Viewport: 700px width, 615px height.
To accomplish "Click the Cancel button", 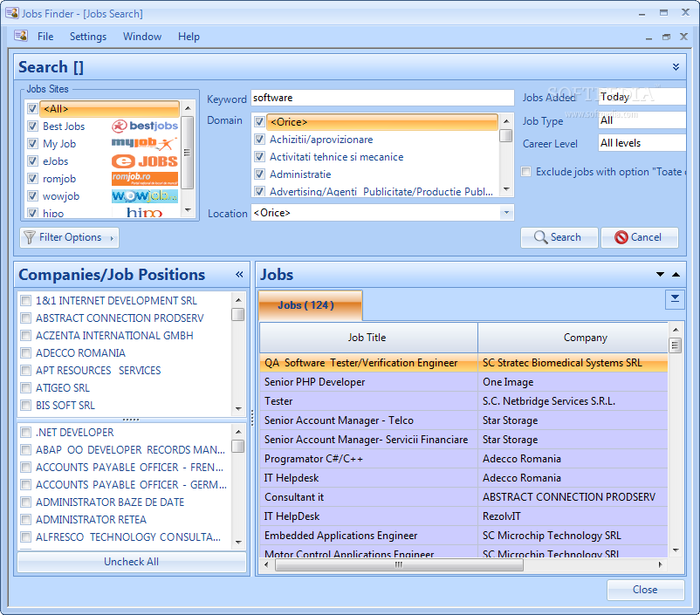I will [x=639, y=237].
